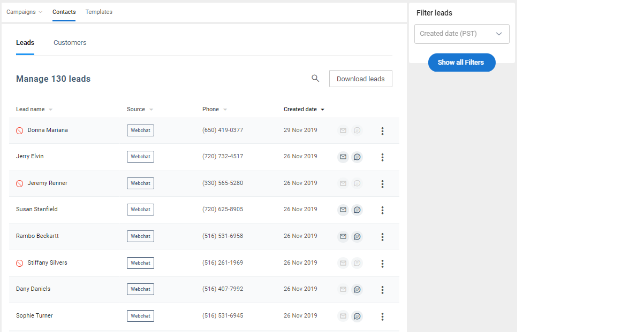Click email icon for Jerry Elvin
Viewport: 644px width, 332px height.
343,157
